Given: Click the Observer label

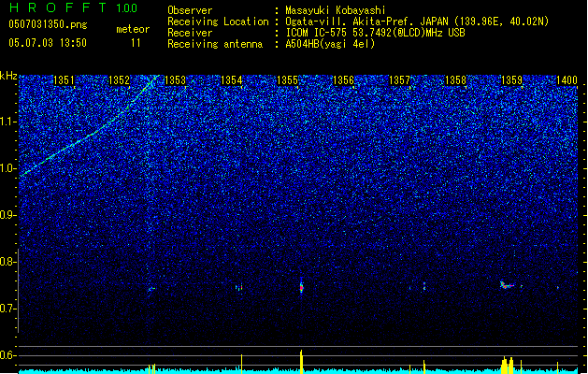Looking at the screenshot, I should 190,10.
